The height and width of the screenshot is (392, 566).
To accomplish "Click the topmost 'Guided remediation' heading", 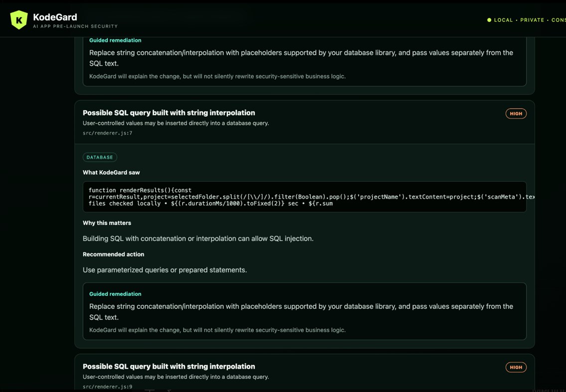I will 115,40.
